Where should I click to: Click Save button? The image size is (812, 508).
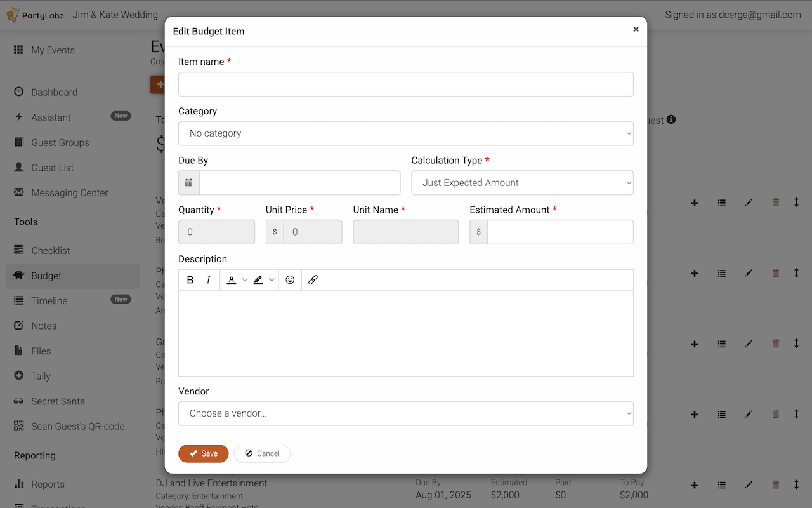(x=204, y=453)
